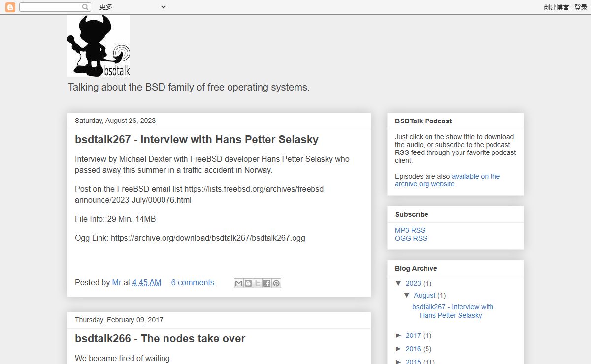Viewport: 591px width, 364px height.
Task: Click the orange Blogger logo icon
Action: click(10, 7)
